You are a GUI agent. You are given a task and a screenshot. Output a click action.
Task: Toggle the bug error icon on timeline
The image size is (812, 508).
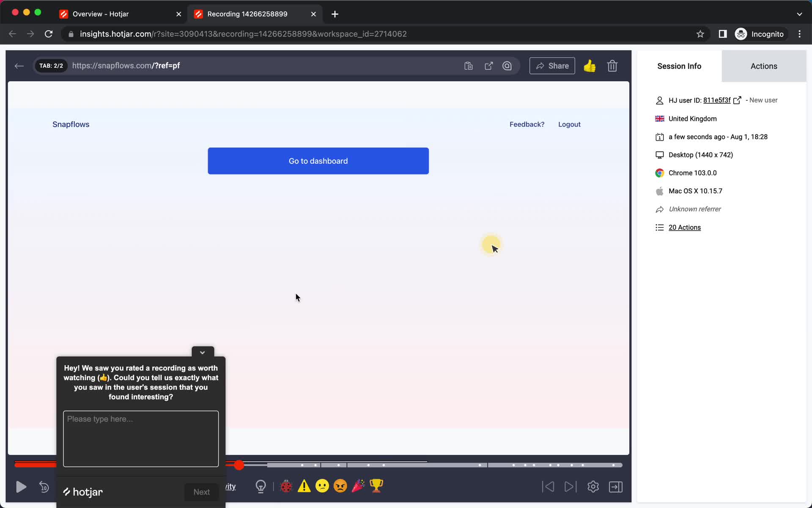(x=286, y=486)
